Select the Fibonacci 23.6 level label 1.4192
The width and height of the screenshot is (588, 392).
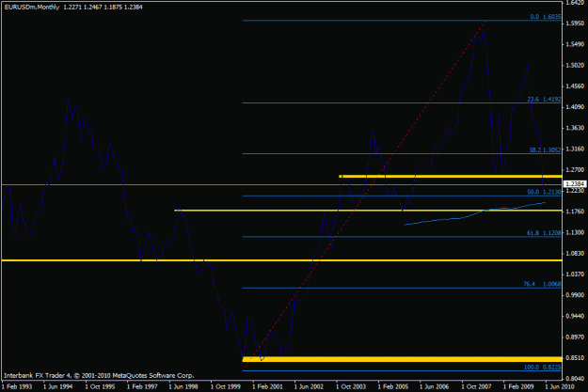point(544,100)
